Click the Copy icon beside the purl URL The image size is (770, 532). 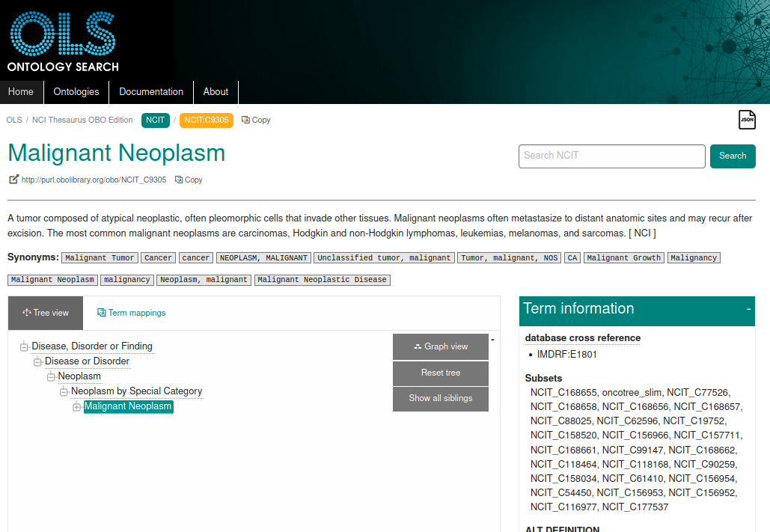coord(177,180)
